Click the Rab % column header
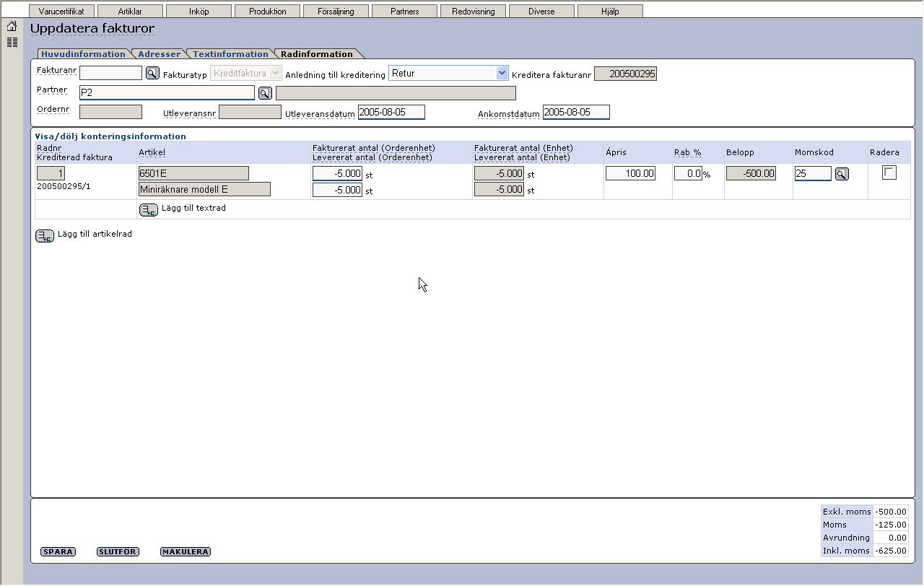 pos(688,152)
